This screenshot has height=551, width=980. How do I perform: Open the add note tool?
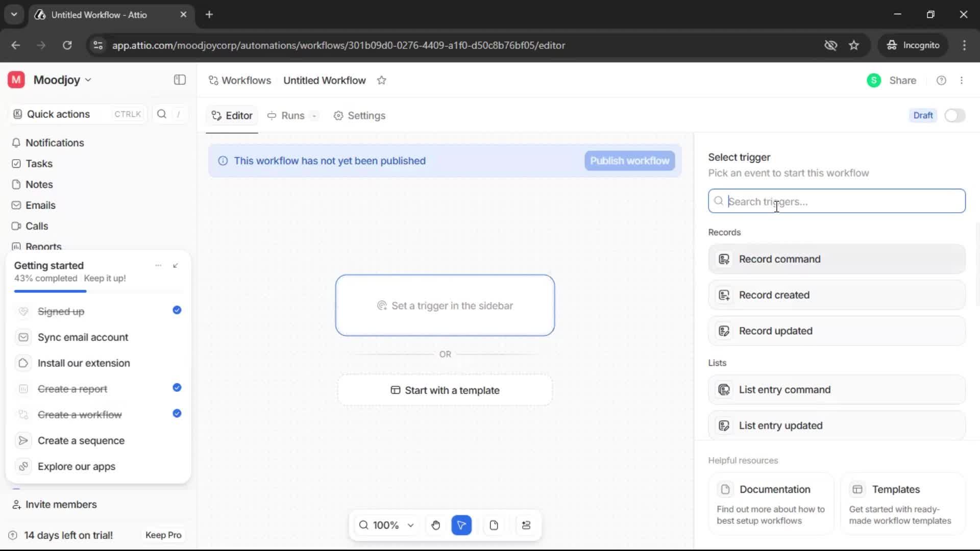(x=494, y=525)
